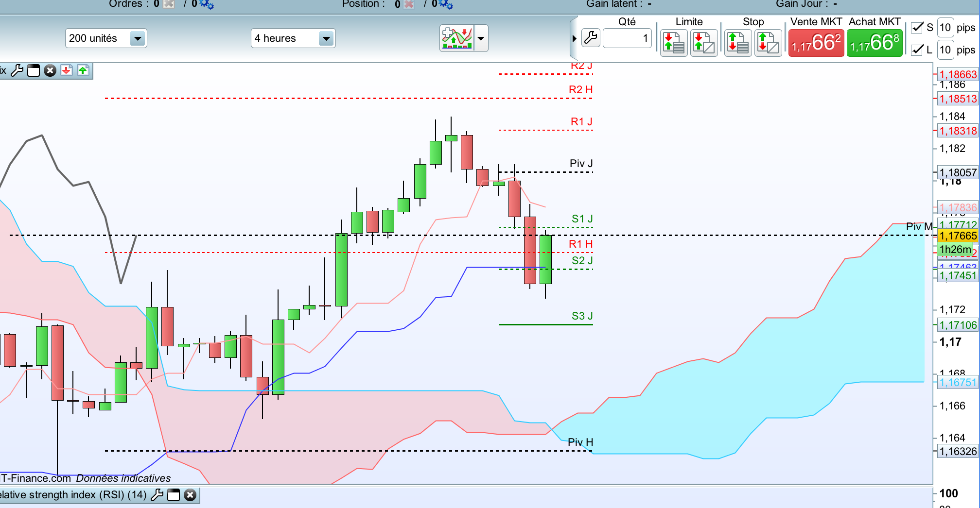980x508 pixels.
Task: Click the Gain latent label
Action: pos(614,4)
